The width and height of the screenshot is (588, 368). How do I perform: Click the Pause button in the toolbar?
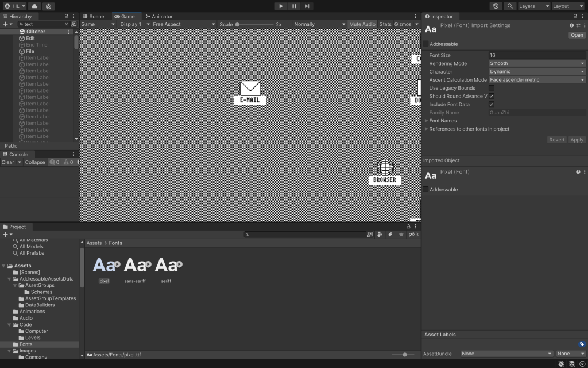[294, 6]
